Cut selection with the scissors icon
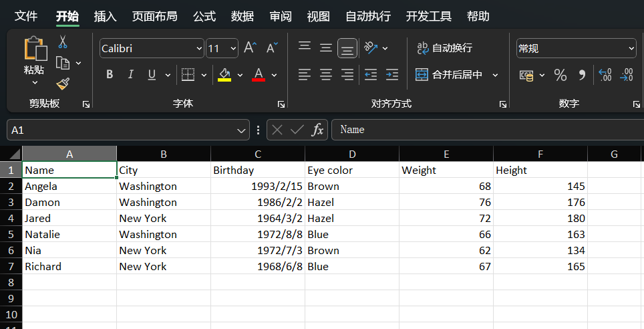This screenshot has height=329, width=644. [x=62, y=42]
